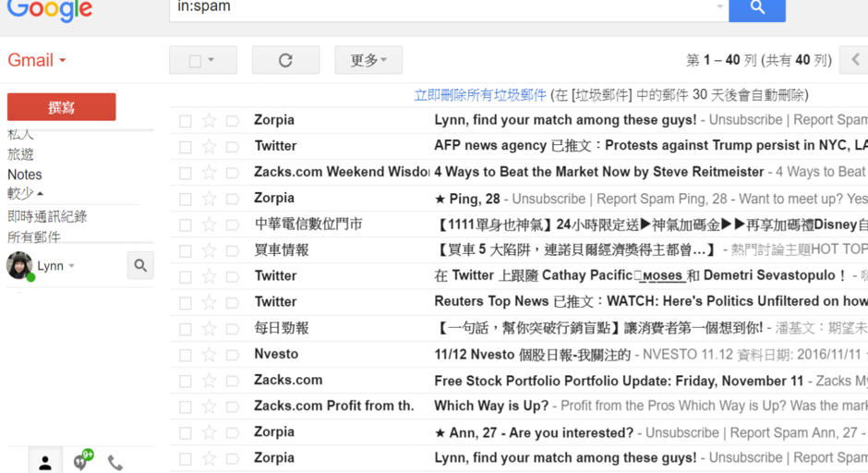This screenshot has width=868, height=473.
Task: Open the contacts person icon in chat bar
Action: point(45,463)
